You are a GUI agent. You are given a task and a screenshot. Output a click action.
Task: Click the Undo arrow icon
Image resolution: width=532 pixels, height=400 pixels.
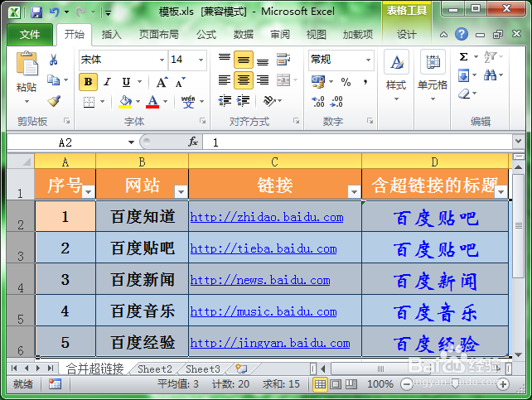54,12
